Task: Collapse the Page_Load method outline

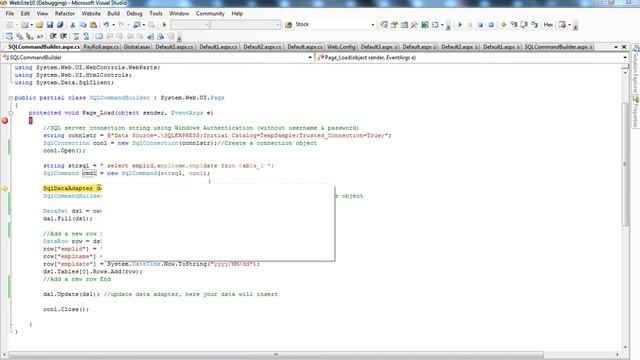Action: pyautogui.click(x=11, y=113)
